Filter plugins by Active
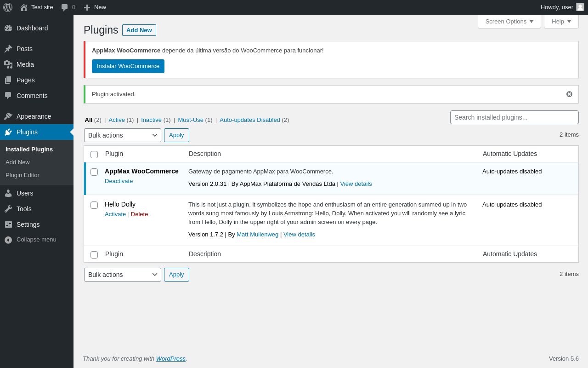 pyautogui.click(x=117, y=120)
